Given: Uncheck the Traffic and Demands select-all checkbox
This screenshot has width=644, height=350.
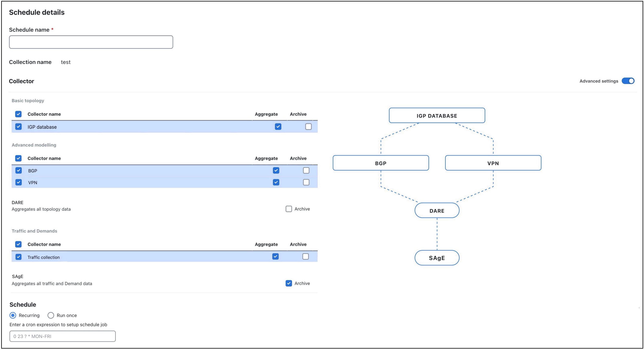Looking at the screenshot, I should 18,244.
